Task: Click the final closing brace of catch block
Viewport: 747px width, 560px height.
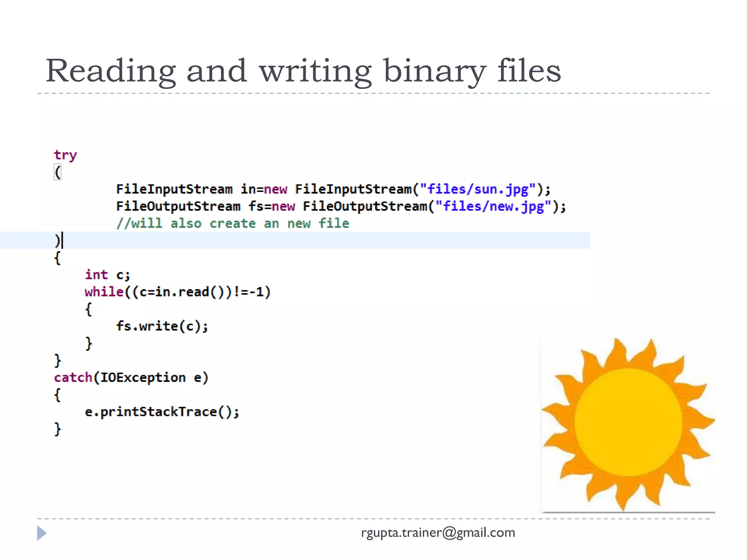Action: pyautogui.click(x=57, y=429)
